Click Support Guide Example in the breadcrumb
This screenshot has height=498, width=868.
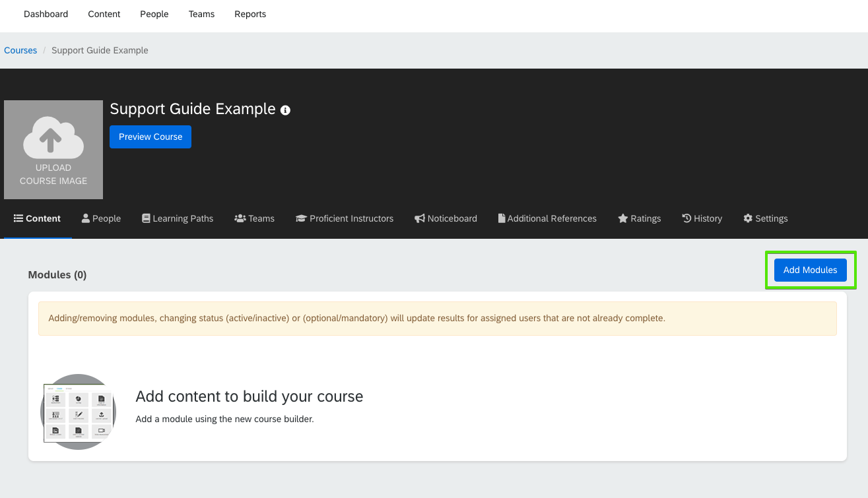(100, 50)
